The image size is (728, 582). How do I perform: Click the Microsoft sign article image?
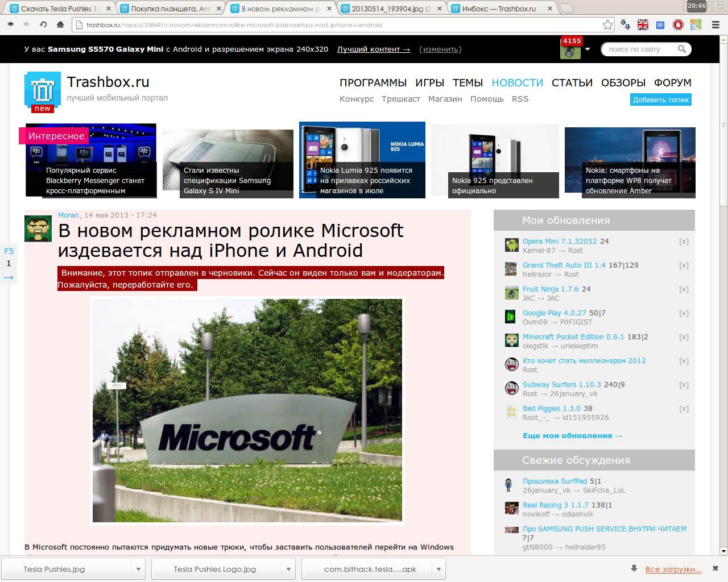click(247, 410)
